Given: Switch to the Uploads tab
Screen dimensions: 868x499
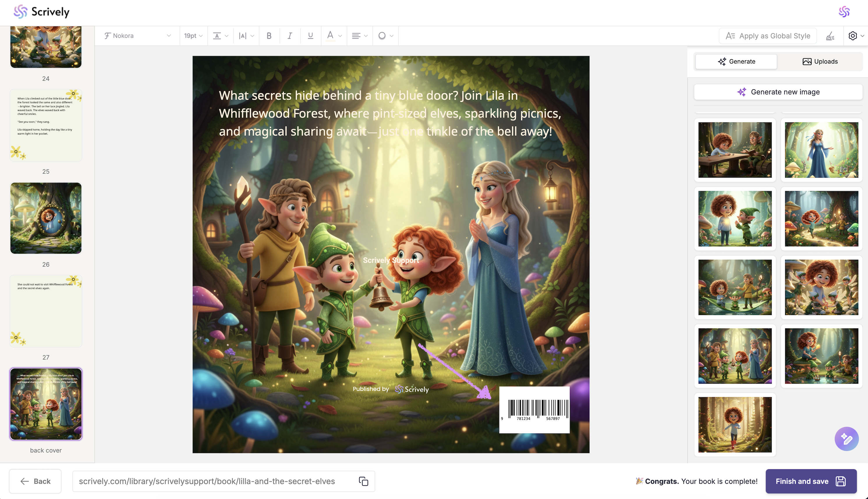Looking at the screenshot, I should click(x=820, y=61).
